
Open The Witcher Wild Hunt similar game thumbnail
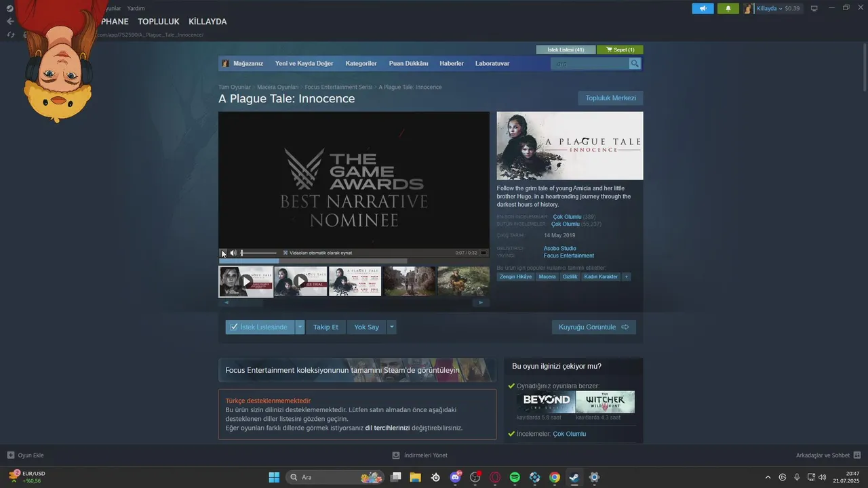coord(605,402)
